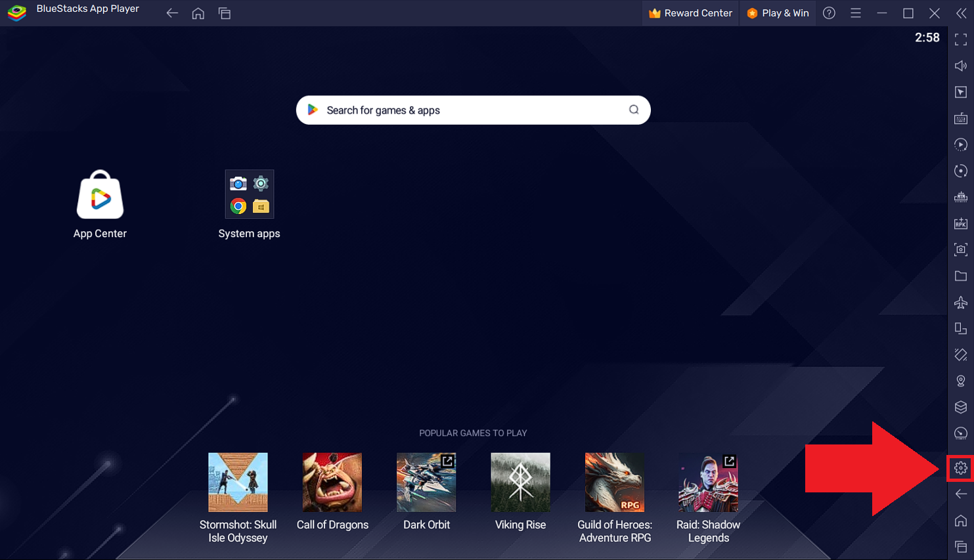Open the memory trim icon in sidebar
Viewport: 974px width, 560px height.
961,197
